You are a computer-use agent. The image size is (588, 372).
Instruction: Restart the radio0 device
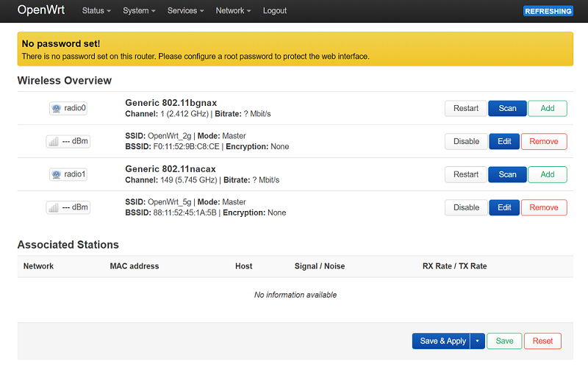pos(466,108)
